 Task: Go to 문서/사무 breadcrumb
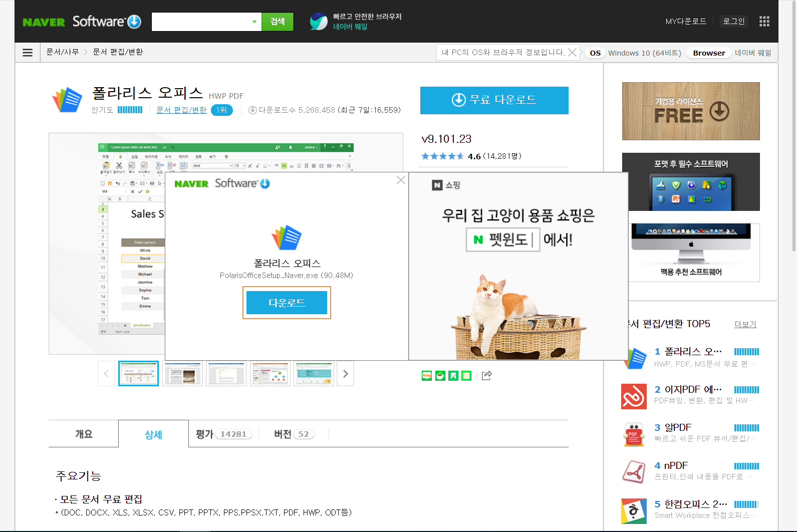pos(63,52)
